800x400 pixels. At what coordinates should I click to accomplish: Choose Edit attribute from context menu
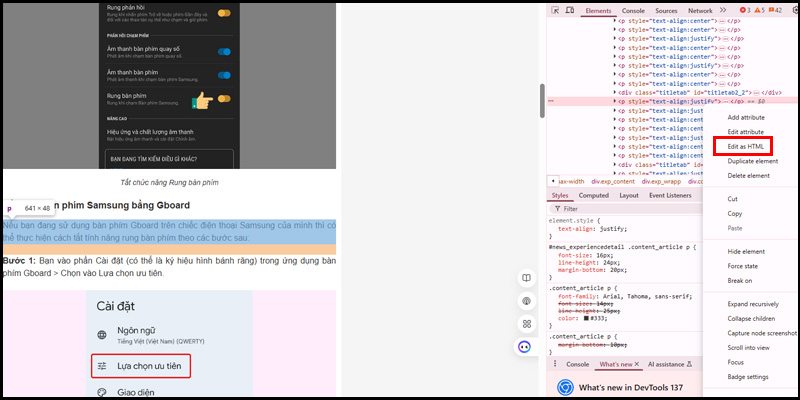(x=745, y=132)
